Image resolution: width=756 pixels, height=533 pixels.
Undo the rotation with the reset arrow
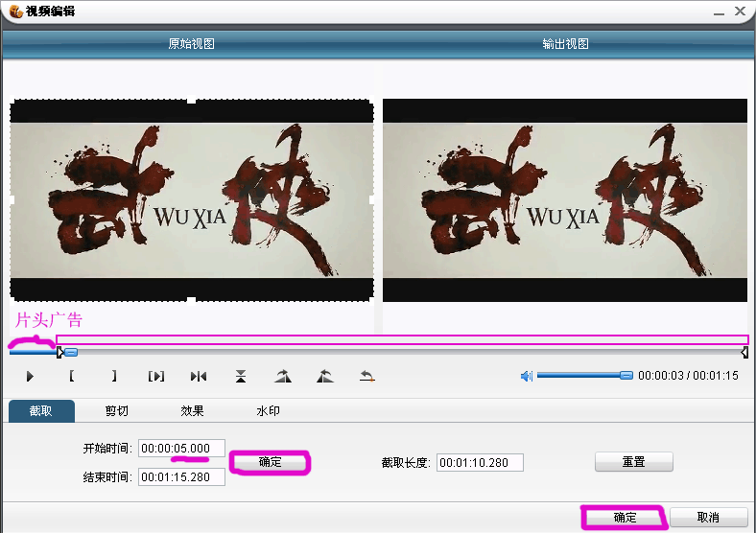click(x=366, y=377)
